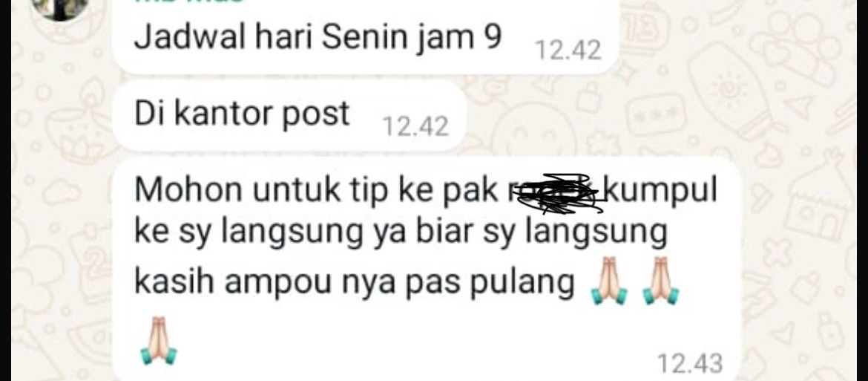Click the 12.42 timestamp beside 'jam 9'
This screenshot has width=868, height=381.
(568, 51)
